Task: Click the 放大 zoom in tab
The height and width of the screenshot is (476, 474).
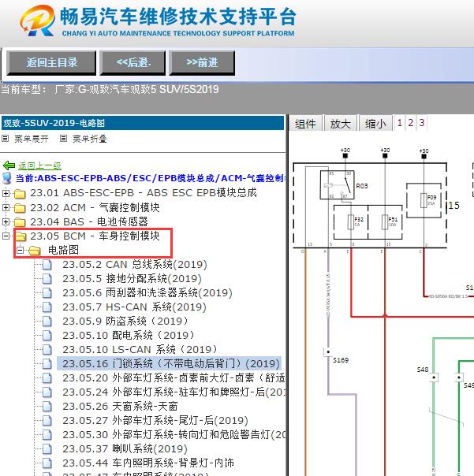Action: [x=341, y=124]
